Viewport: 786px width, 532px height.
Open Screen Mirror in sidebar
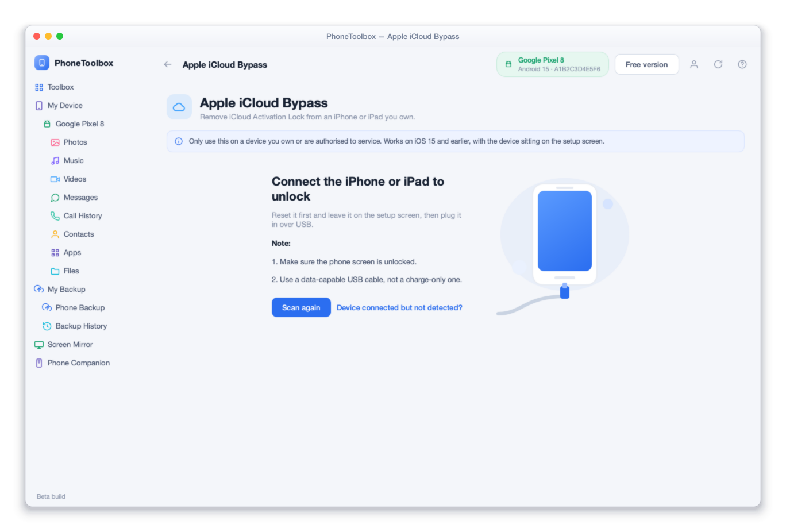pos(70,345)
